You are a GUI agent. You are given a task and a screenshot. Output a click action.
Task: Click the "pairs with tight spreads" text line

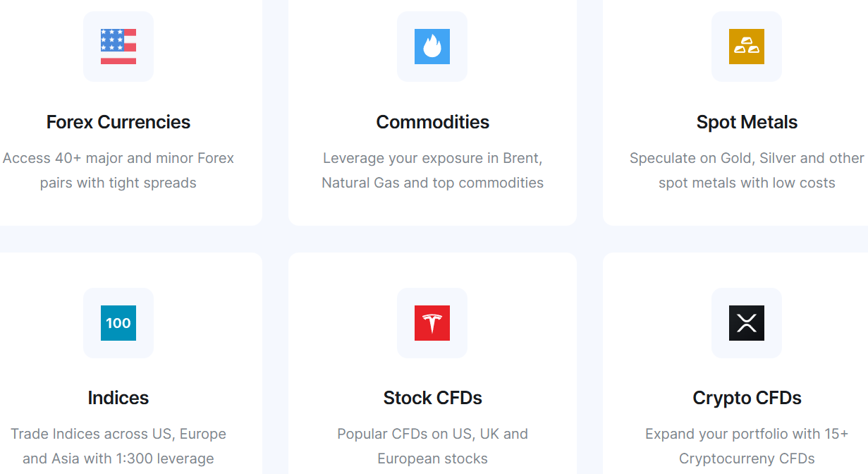pos(118,183)
